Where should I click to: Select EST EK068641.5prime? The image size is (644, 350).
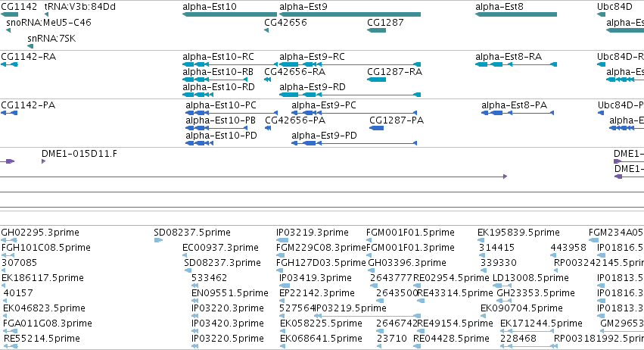point(282,346)
